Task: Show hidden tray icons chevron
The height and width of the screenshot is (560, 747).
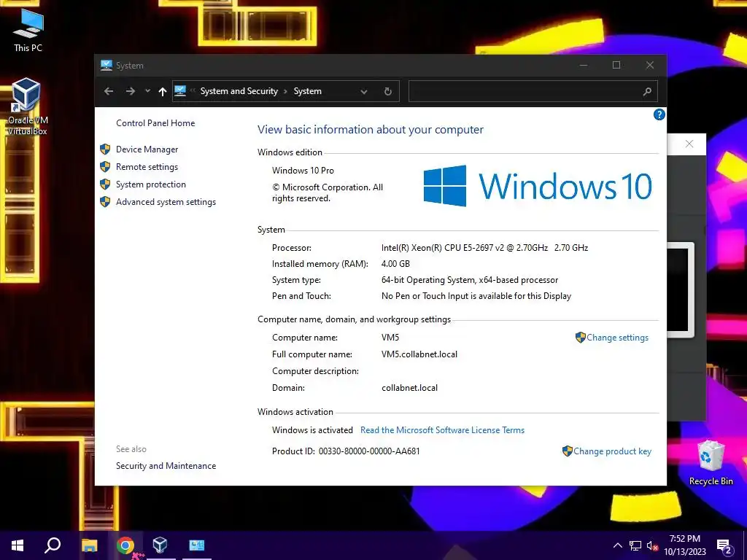Action: [617, 545]
